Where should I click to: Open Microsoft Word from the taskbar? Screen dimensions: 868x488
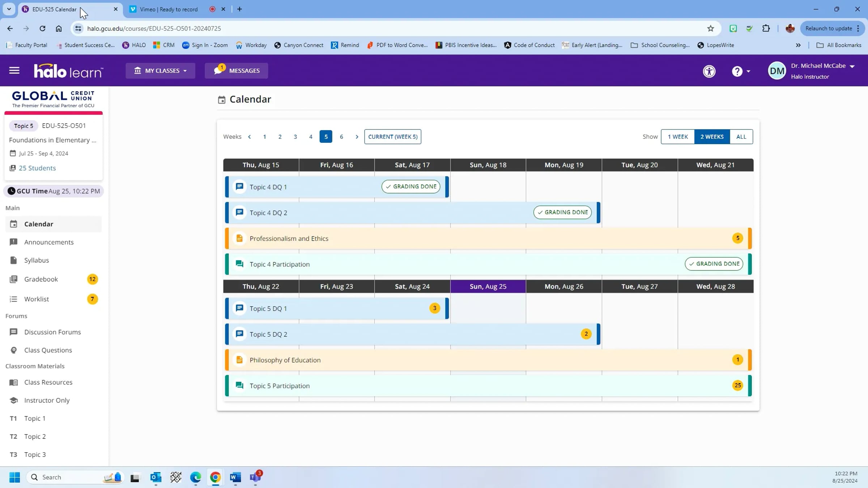[235, 477]
